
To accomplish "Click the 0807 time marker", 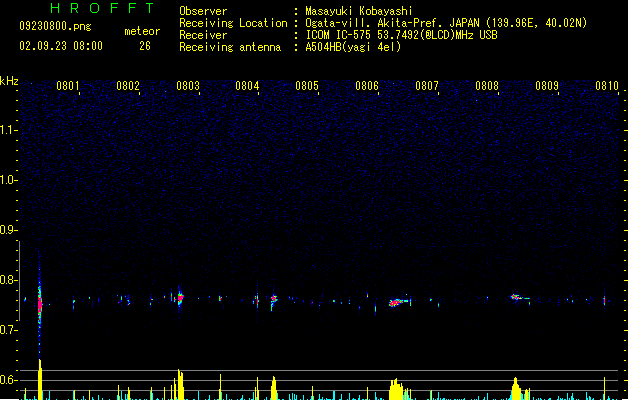I will [x=427, y=86].
